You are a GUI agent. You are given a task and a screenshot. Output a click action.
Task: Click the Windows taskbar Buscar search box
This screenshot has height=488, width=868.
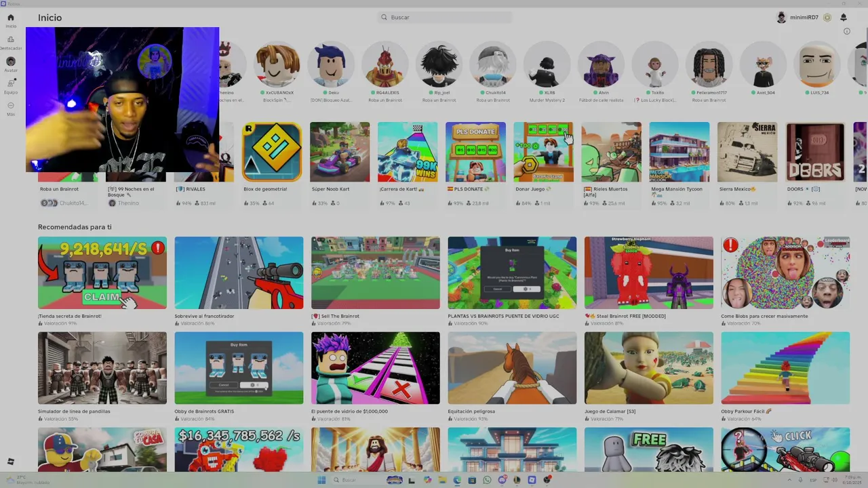(x=358, y=480)
